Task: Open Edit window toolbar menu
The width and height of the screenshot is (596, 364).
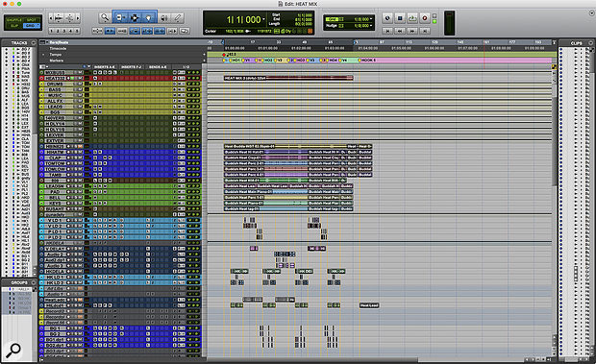Action: pyautogui.click(x=592, y=12)
